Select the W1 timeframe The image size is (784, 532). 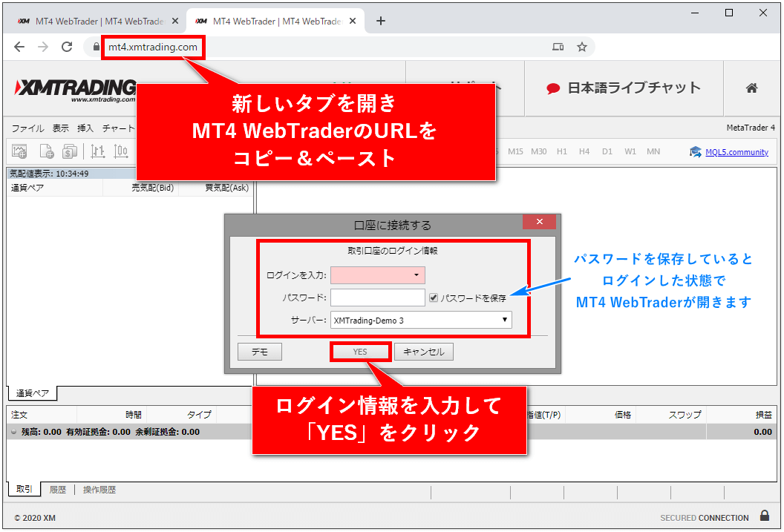pos(630,151)
